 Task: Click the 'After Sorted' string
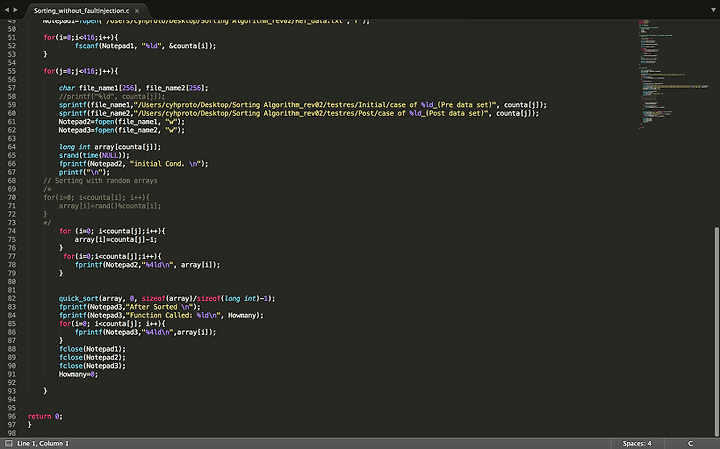point(159,307)
